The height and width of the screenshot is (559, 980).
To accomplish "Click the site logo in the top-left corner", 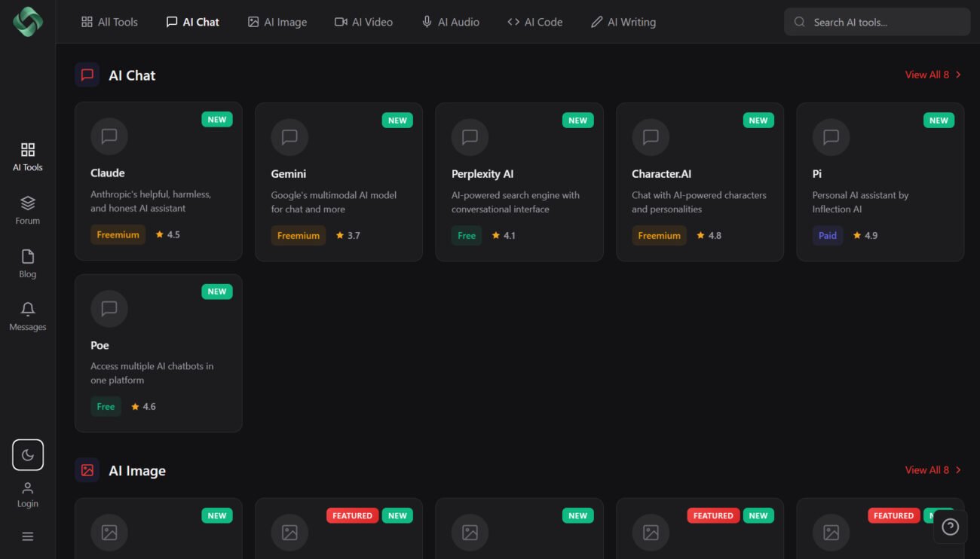I will point(27,22).
